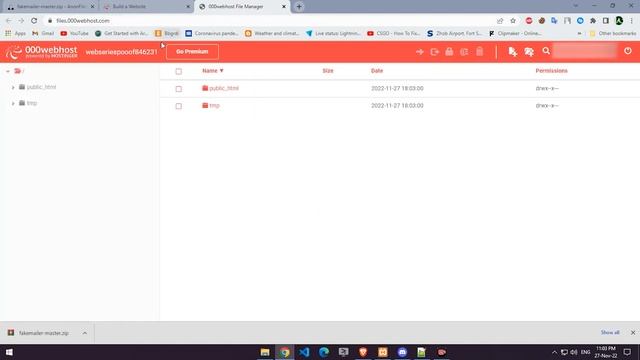Open the notification center icon
The width and height of the screenshot is (640, 360).
(x=627, y=352)
